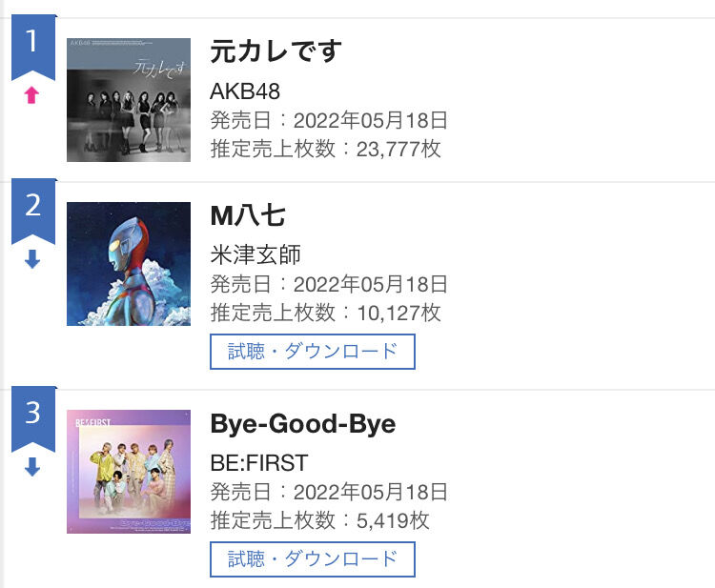Click the blue down arrow under rank 3
715x588 pixels.
click(31, 467)
